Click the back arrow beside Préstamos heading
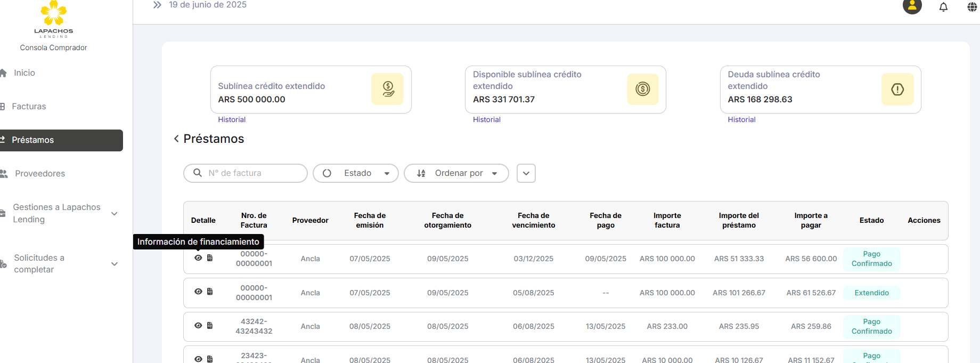Viewport: 980px width, 363px height. point(176,139)
